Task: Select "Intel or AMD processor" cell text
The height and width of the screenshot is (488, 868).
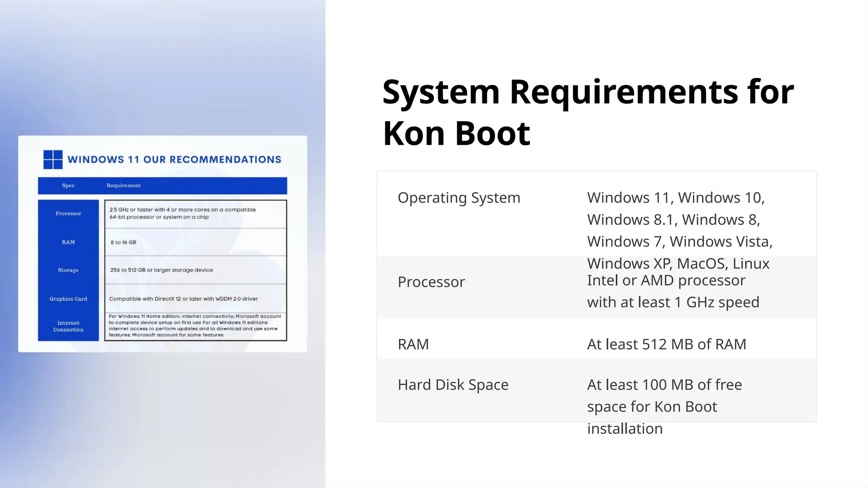Action: (666, 280)
